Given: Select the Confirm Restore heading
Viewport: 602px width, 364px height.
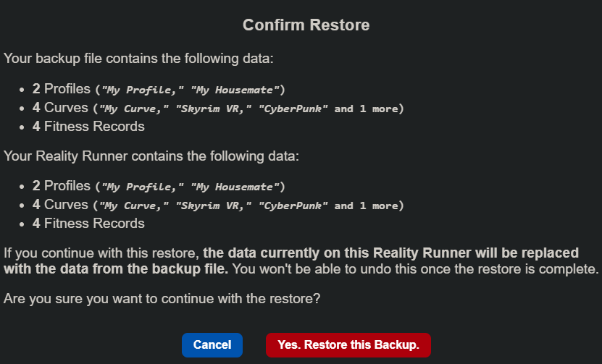Looking at the screenshot, I should coord(306,25).
